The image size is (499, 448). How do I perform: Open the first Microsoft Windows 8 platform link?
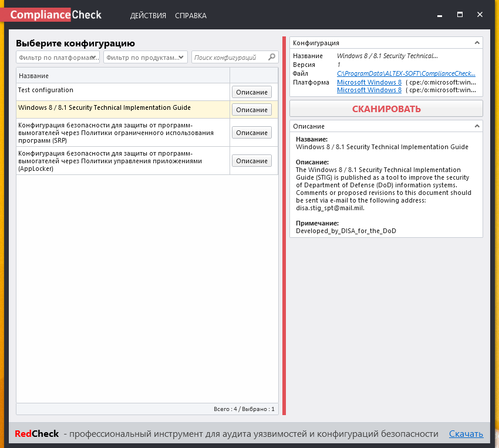(x=369, y=82)
